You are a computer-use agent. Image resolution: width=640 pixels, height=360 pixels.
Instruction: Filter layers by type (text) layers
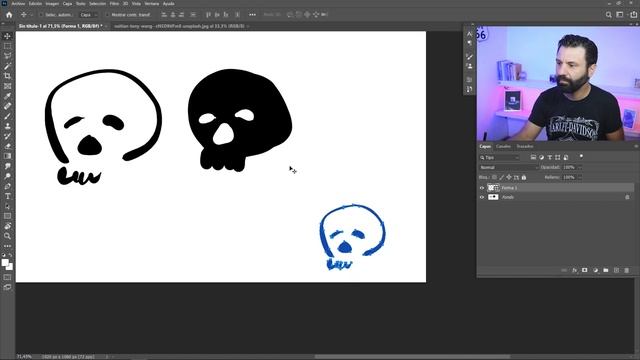click(x=549, y=157)
